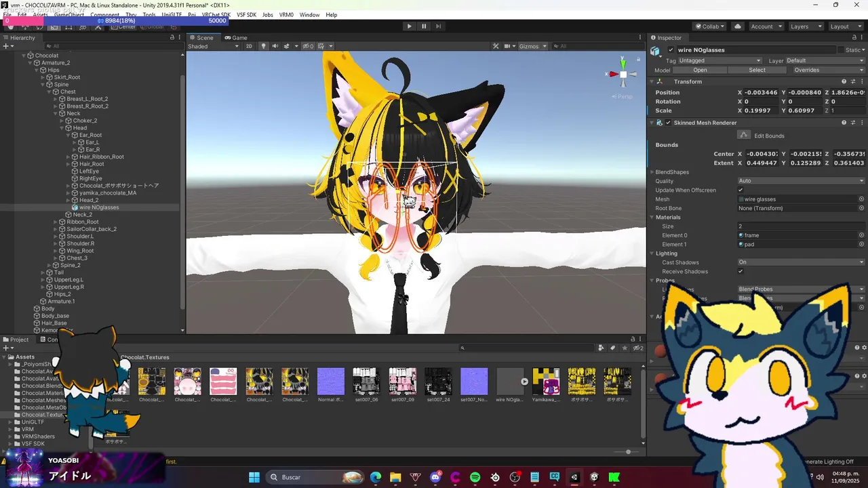Open Transform component preset settings icon
The height and width of the screenshot is (488, 868).
(x=853, y=81)
